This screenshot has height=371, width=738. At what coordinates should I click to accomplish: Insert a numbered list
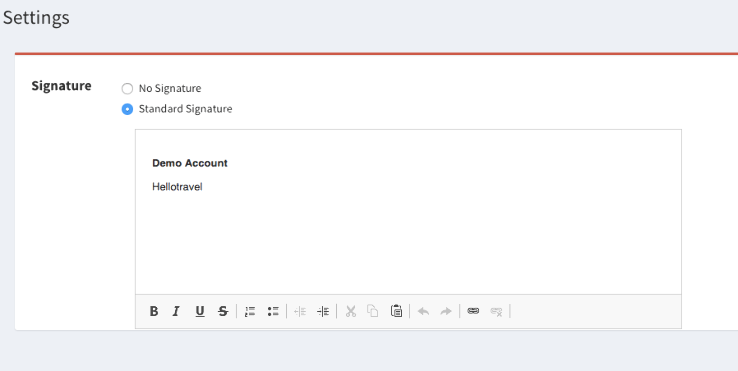pyautogui.click(x=250, y=311)
